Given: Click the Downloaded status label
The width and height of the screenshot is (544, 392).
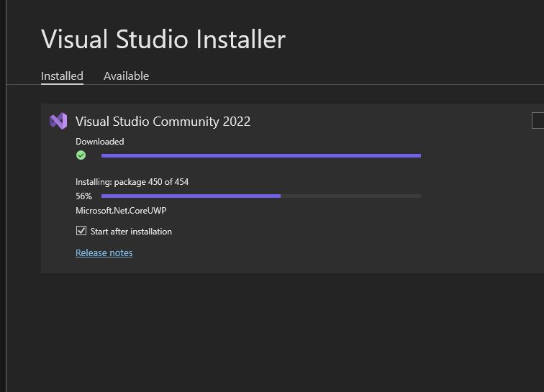Looking at the screenshot, I should pos(100,142).
